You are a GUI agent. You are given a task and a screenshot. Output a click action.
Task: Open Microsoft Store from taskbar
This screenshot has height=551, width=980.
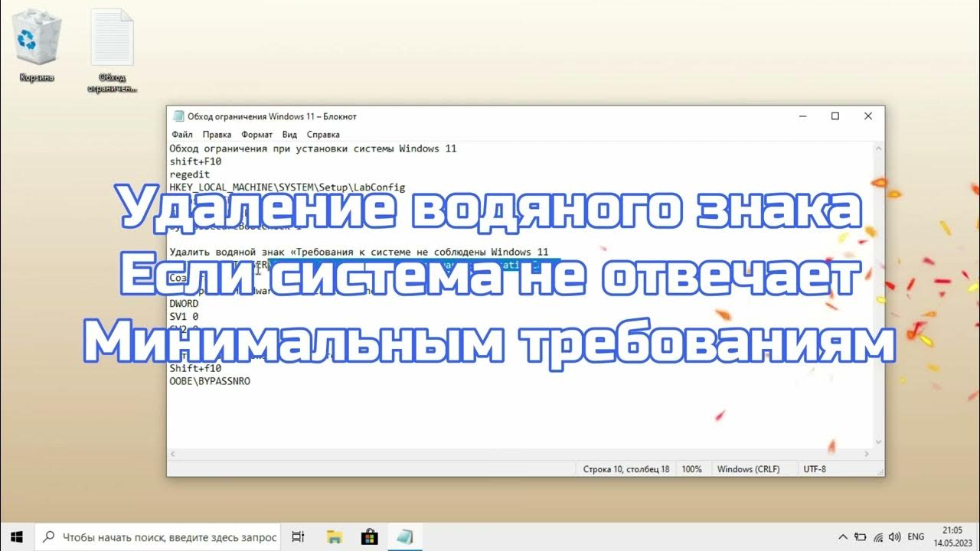point(369,536)
